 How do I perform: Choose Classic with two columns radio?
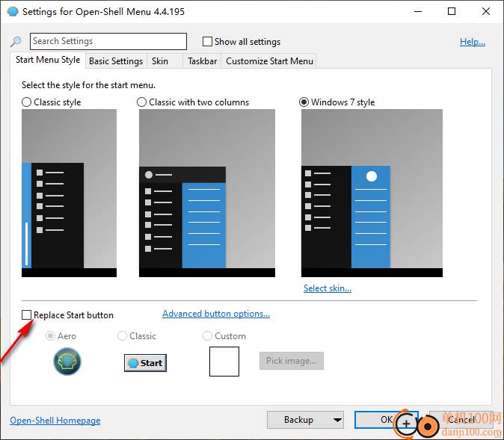click(x=141, y=102)
